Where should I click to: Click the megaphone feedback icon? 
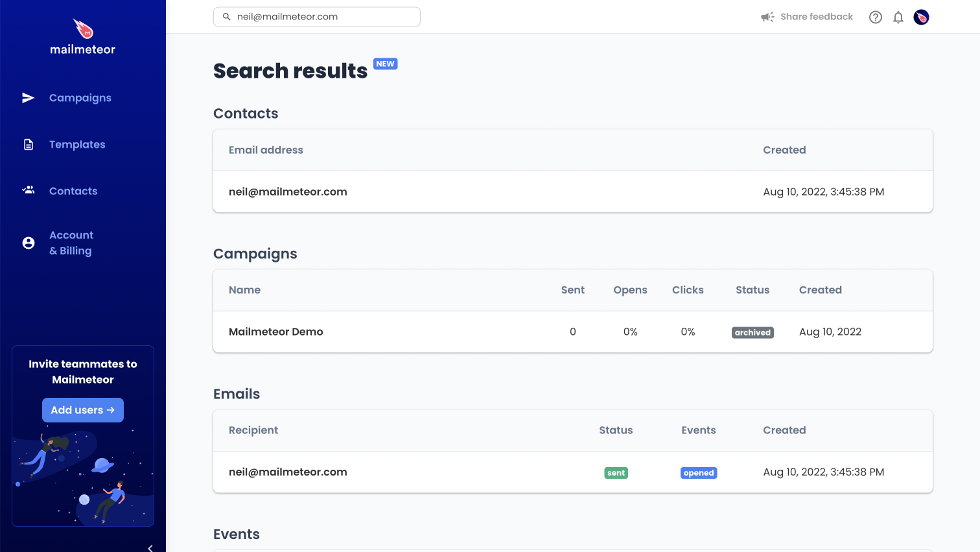click(767, 17)
